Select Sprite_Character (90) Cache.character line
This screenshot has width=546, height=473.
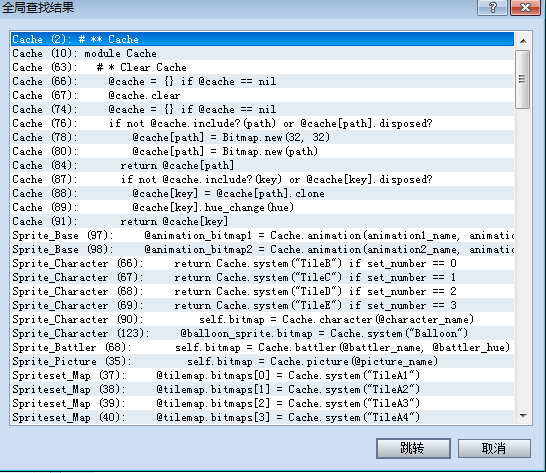(x=262, y=319)
